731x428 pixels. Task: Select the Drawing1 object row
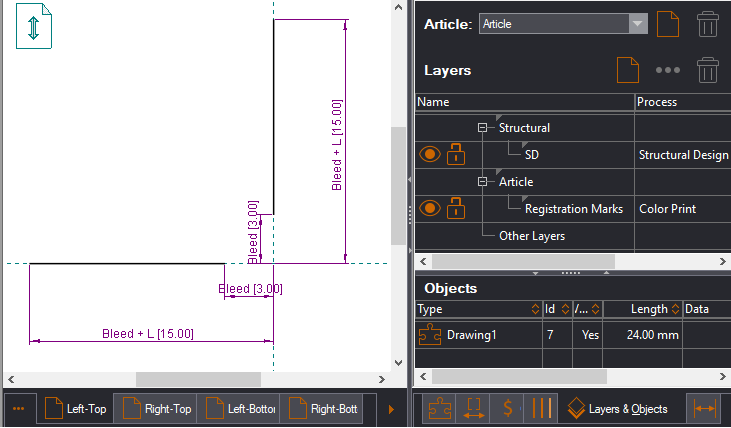471,335
